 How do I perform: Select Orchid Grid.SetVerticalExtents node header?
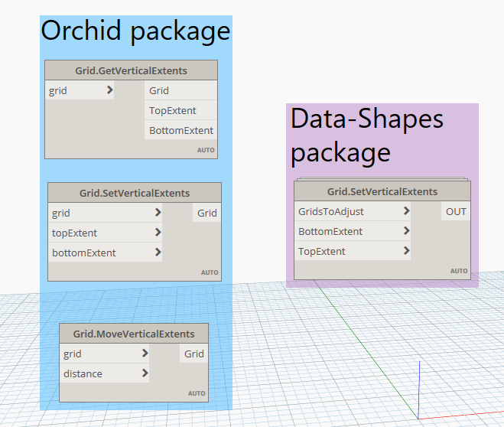pyautogui.click(x=135, y=193)
